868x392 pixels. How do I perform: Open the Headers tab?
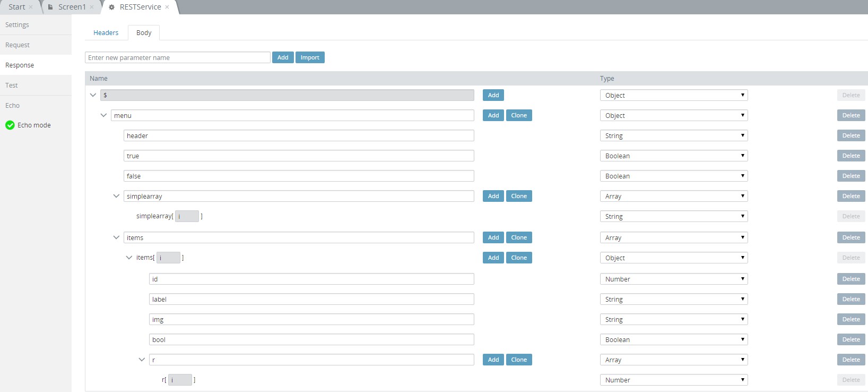click(106, 33)
